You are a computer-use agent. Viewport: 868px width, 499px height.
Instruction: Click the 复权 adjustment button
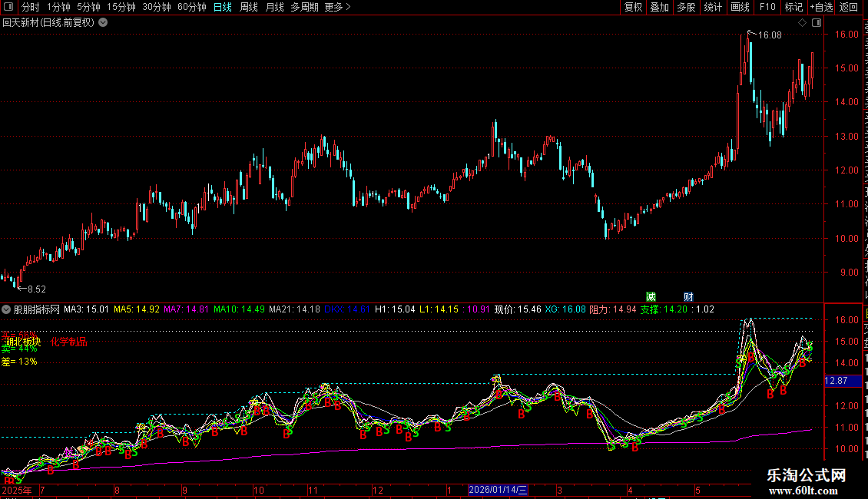[633, 7]
